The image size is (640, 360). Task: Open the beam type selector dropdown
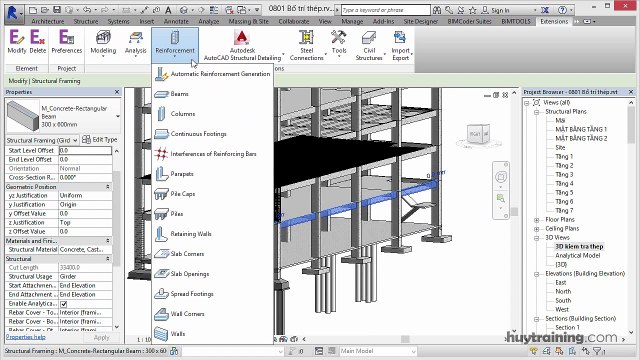(118, 116)
